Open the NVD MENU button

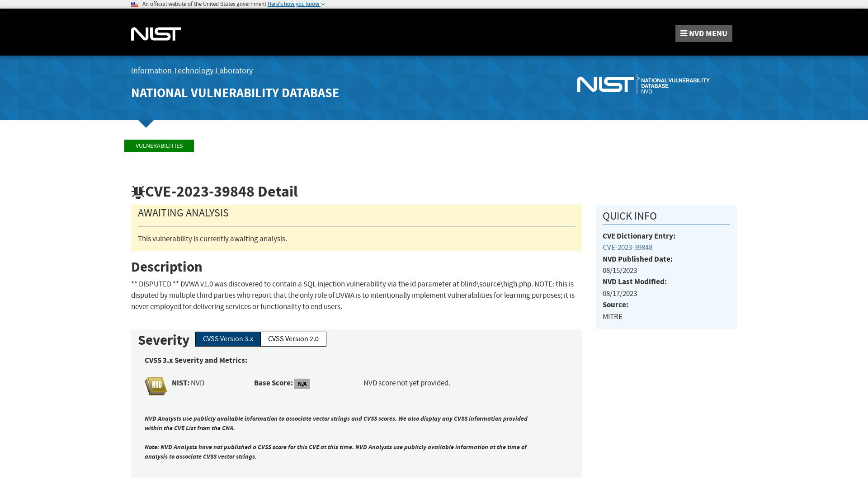[x=703, y=33]
